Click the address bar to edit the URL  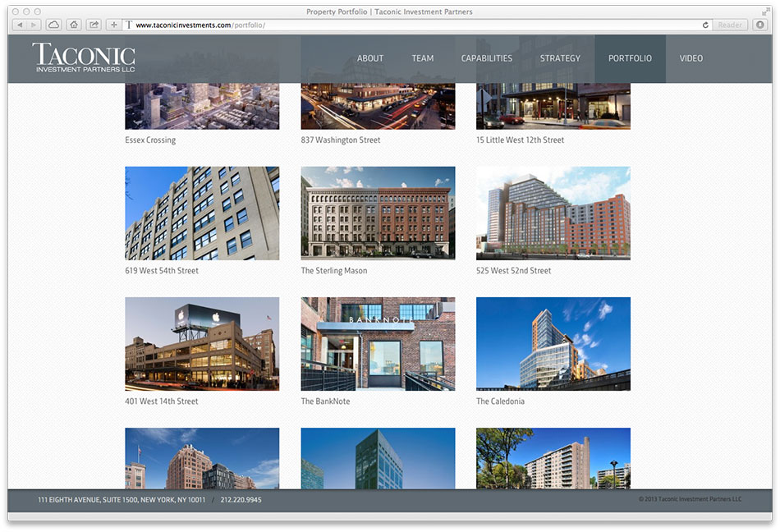coord(328,25)
